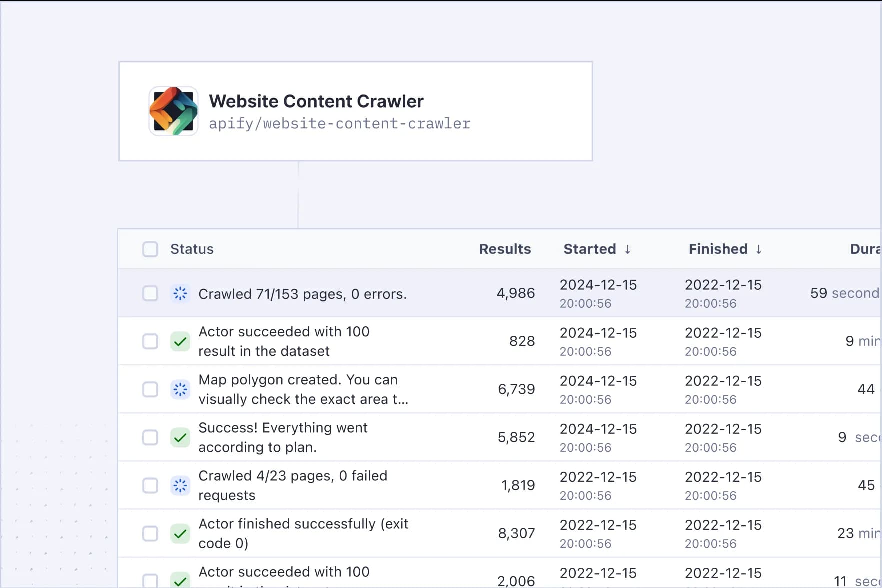Click the Website Content Crawler logo icon
The image size is (882, 588).
coord(173,111)
